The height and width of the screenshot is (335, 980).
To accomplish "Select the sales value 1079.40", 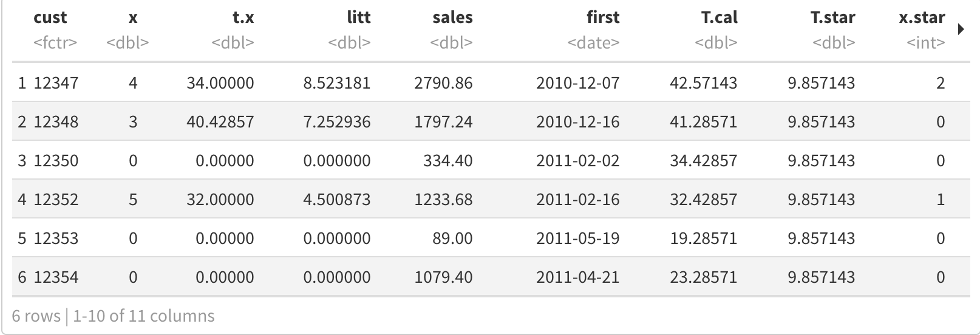I will click(443, 277).
